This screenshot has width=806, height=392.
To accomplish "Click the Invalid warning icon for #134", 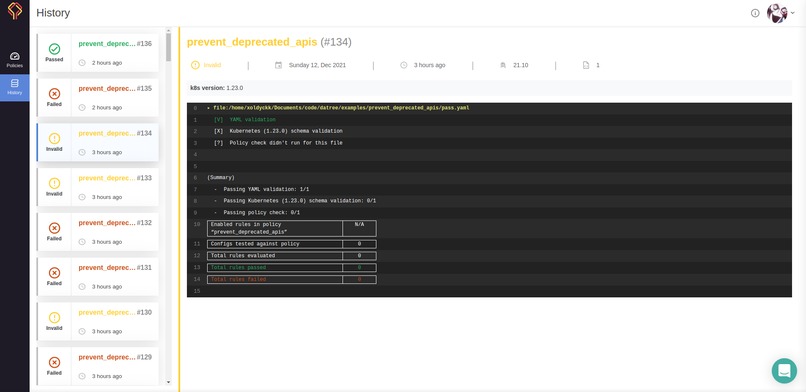I will tap(54, 138).
